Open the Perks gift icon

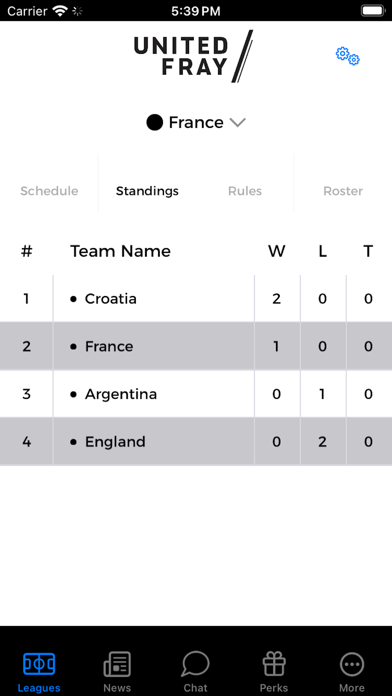[x=274, y=664]
